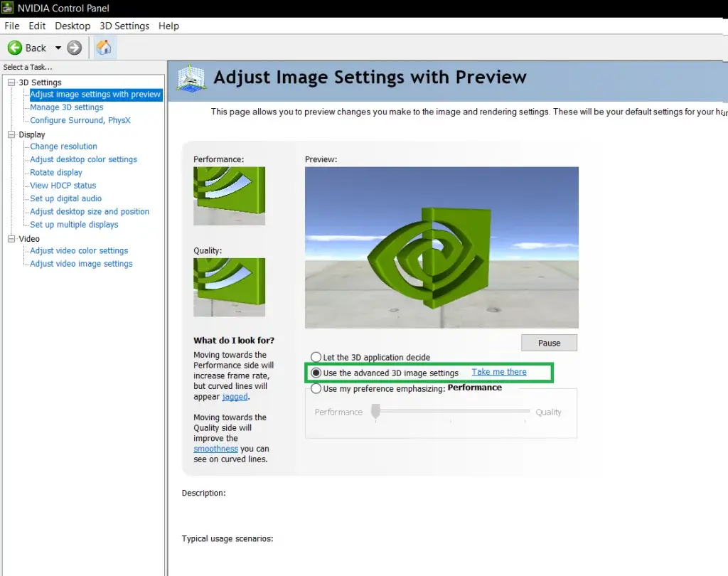Click the Pause preview button

(550, 343)
